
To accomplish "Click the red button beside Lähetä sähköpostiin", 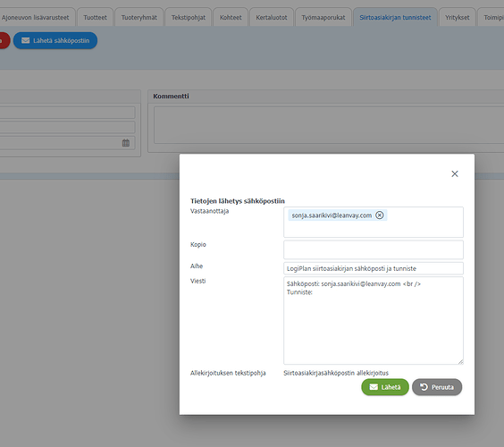I will pos(4,40).
